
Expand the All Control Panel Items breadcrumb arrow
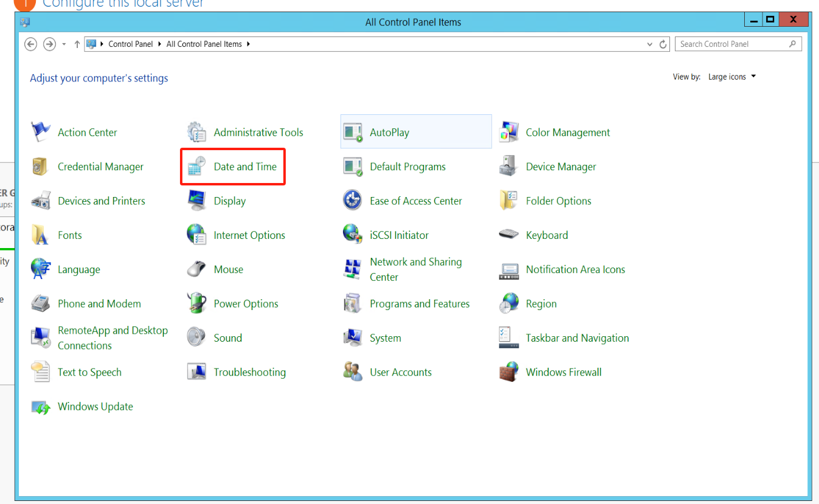coord(249,44)
